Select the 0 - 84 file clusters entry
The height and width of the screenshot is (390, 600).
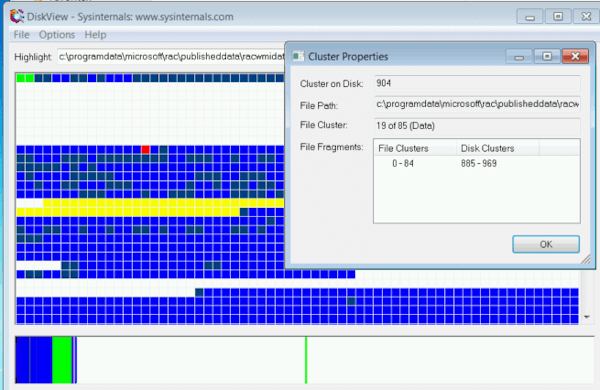point(403,163)
